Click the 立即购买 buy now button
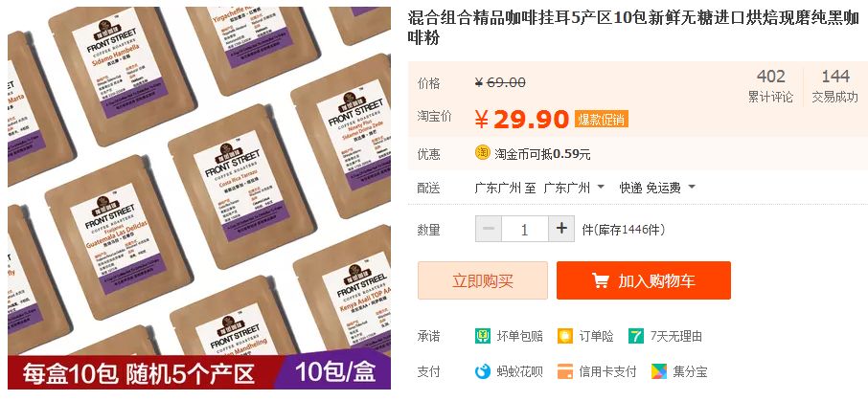 point(483,280)
